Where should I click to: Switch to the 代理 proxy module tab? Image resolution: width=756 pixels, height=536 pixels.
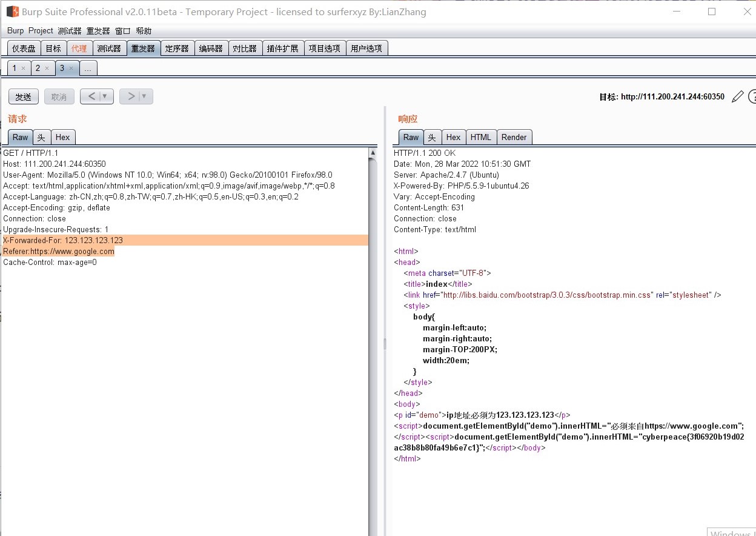pos(79,47)
